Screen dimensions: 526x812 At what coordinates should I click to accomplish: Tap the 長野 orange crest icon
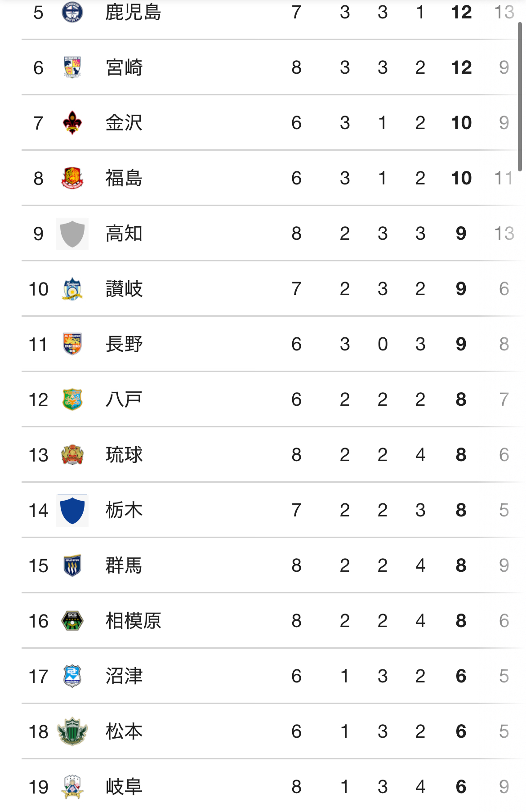coord(72,344)
